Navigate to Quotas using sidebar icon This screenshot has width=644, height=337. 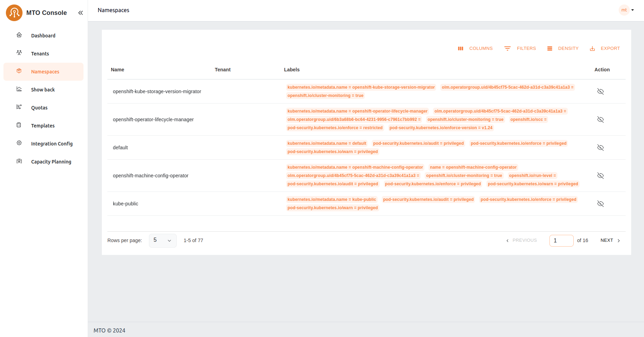[x=19, y=107]
